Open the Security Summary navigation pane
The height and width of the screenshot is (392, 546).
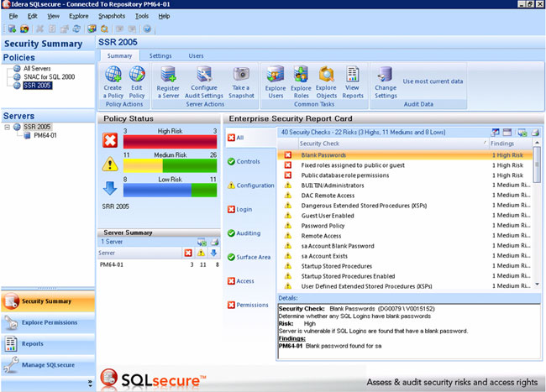48,301
